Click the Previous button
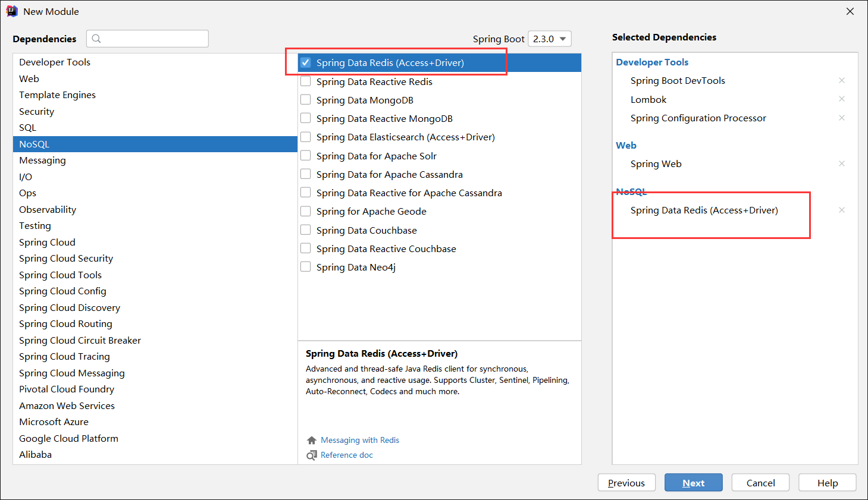This screenshot has width=868, height=500. pyautogui.click(x=626, y=483)
